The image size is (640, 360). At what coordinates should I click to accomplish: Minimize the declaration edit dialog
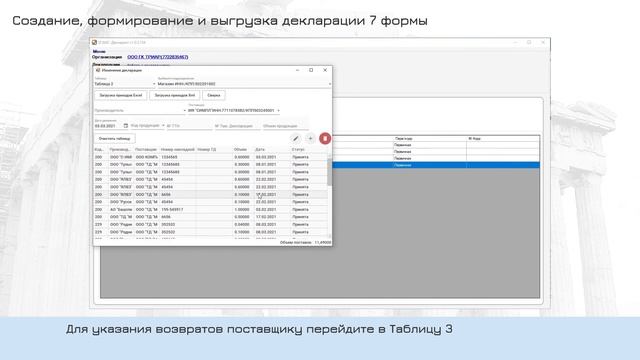(x=298, y=70)
